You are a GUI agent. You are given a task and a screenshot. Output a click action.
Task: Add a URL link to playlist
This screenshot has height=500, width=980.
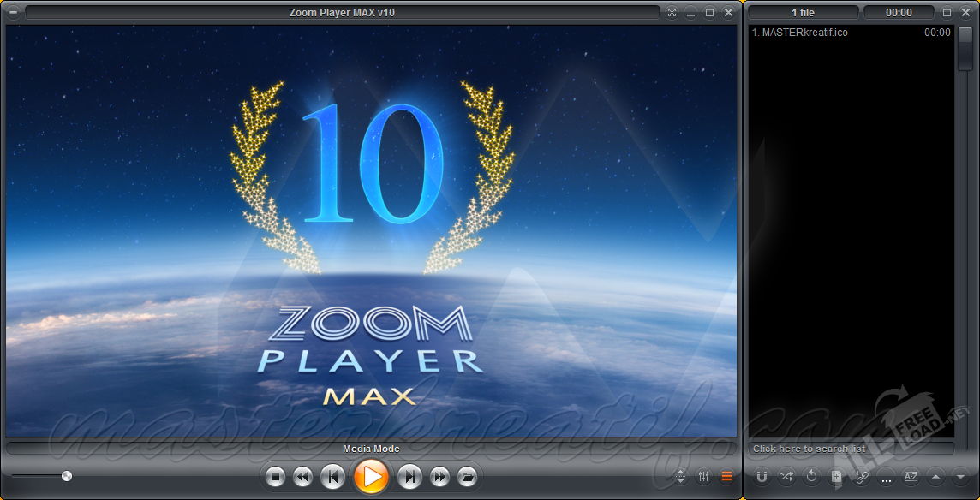pyautogui.click(x=862, y=476)
